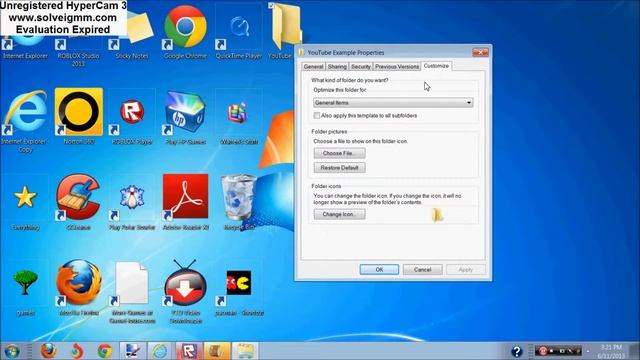
Task: Click the Change Icon button
Action: click(x=340, y=214)
